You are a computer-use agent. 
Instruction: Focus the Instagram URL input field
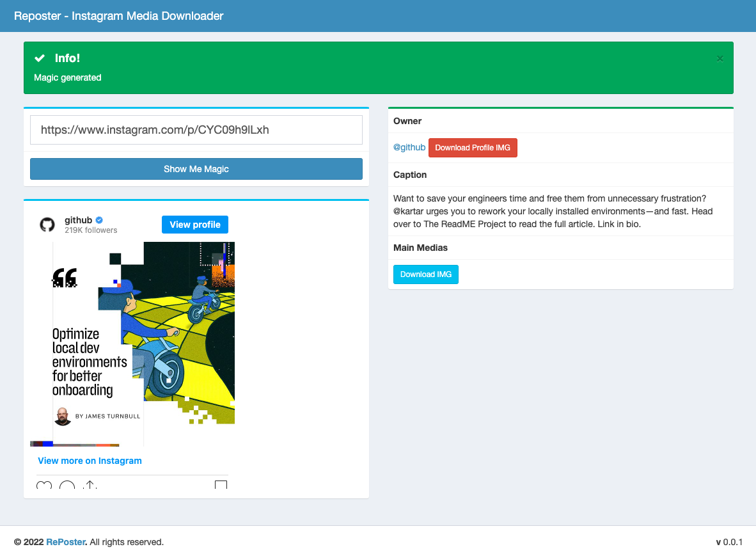[196, 130]
